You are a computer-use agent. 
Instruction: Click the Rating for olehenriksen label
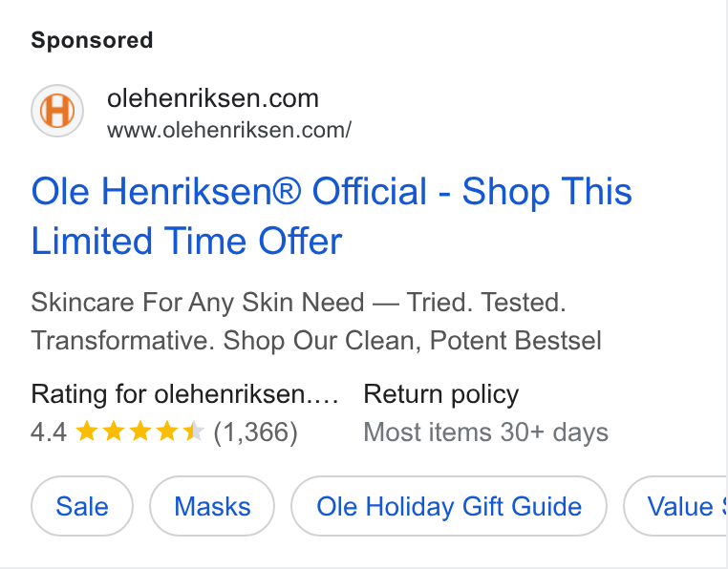(x=184, y=394)
